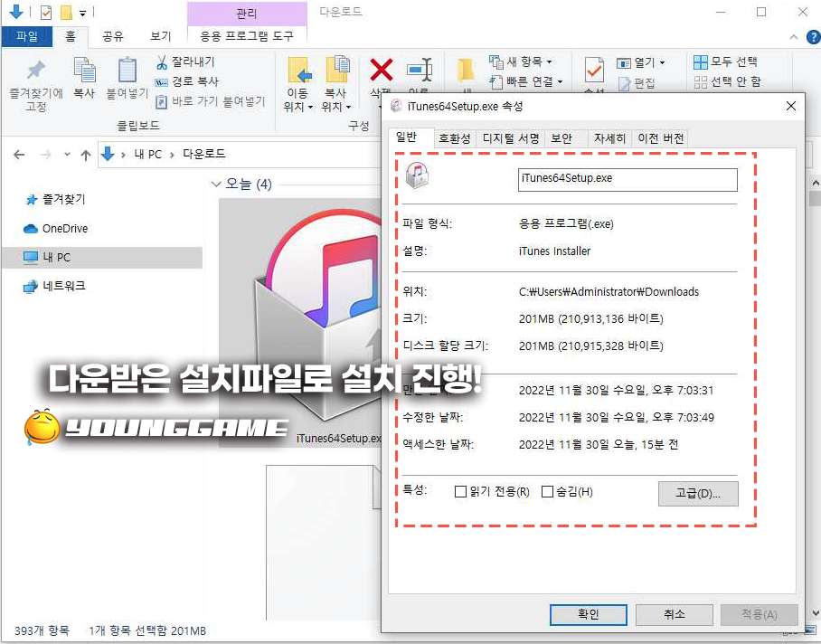Click the quick access new folder icon
This screenshot has height=644, width=821.
66,12
